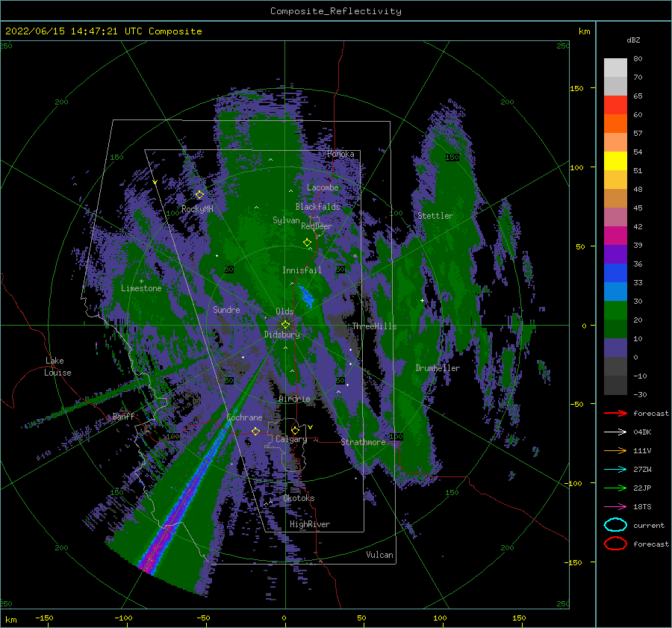The width and height of the screenshot is (672, 628).
Task: Click the ThreeHills town label
Action: point(374,326)
